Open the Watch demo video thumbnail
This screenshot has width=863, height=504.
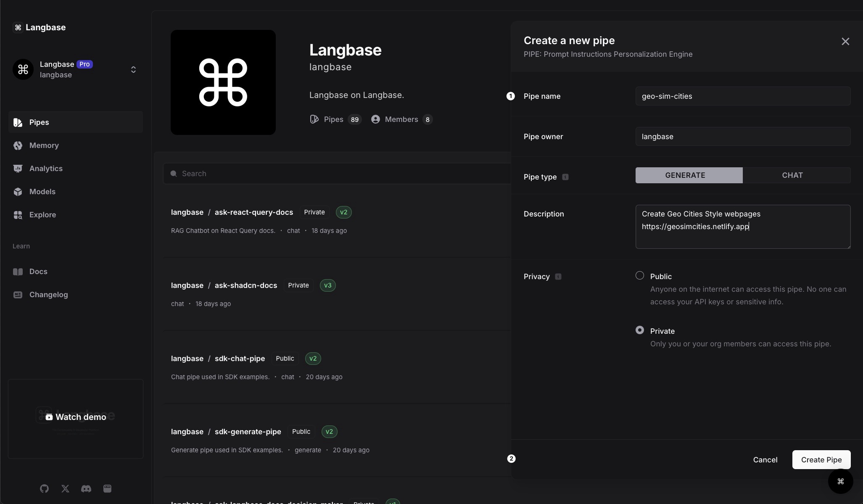click(76, 417)
